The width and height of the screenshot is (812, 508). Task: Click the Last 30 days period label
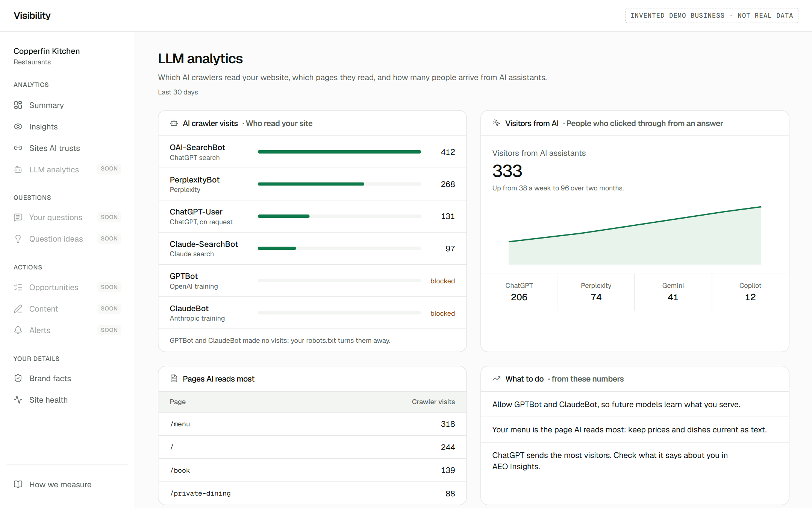click(178, 92)
